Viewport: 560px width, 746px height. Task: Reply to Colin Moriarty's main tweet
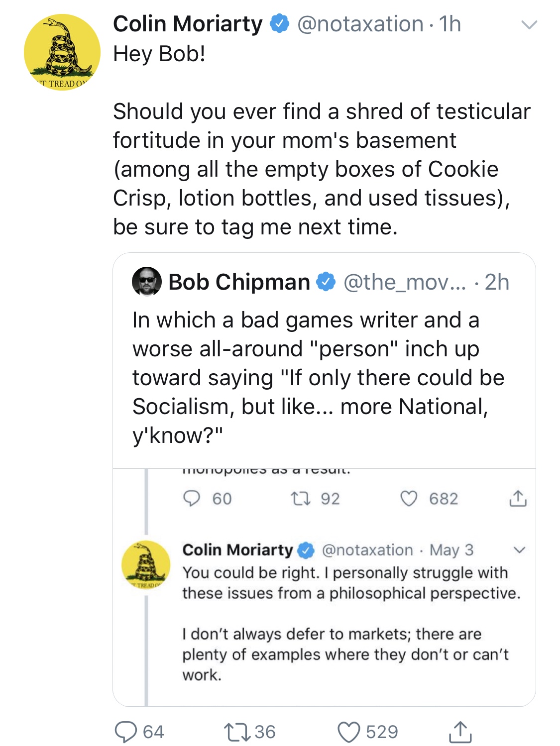coord(126,732)
